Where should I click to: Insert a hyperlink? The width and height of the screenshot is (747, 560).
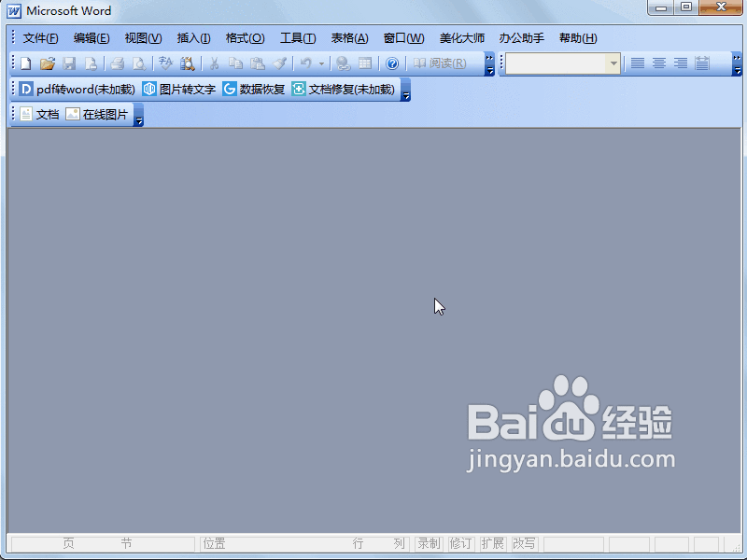345,63
